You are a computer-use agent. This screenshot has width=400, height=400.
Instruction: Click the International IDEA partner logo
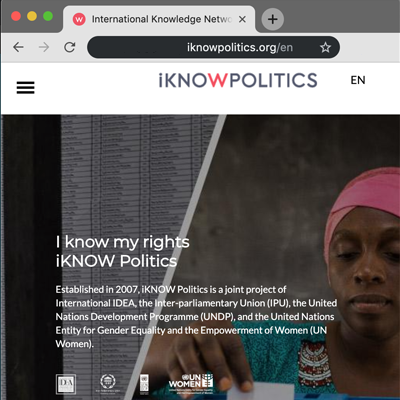pos(66,384)
